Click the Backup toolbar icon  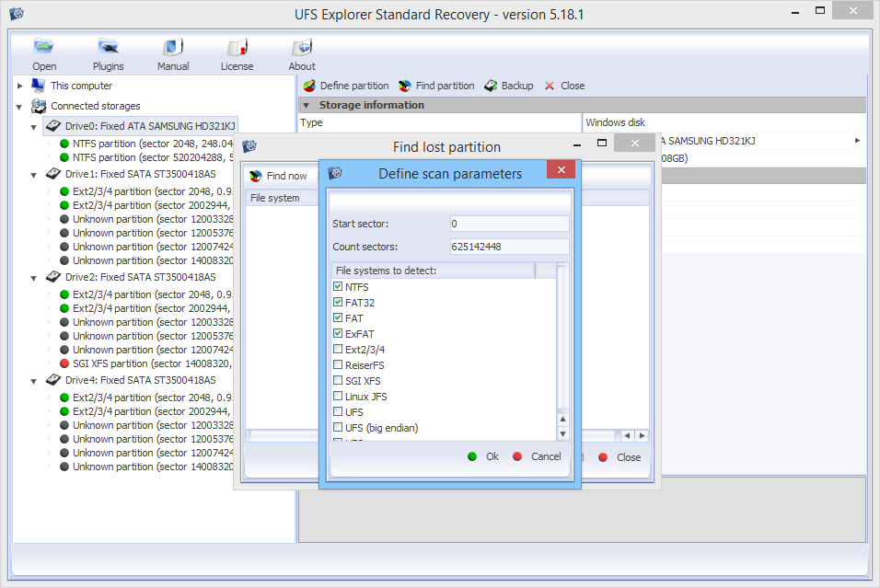coord(508,86)
